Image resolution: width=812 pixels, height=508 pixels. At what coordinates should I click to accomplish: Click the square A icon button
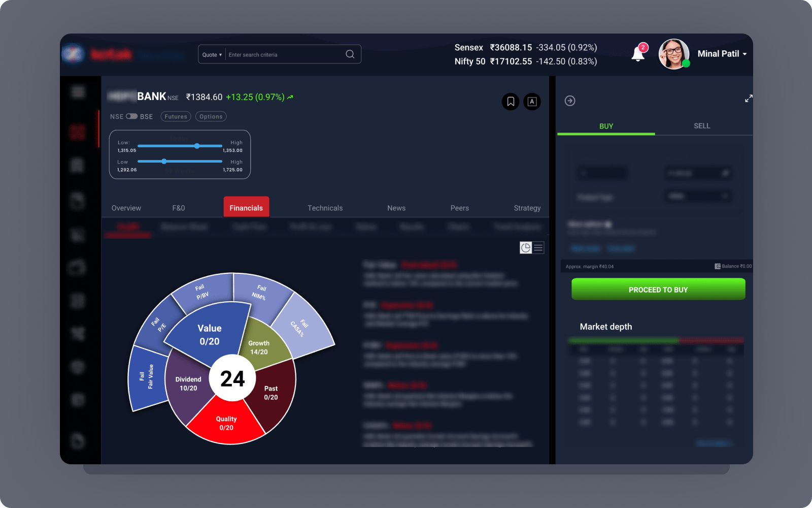point(532,102)
